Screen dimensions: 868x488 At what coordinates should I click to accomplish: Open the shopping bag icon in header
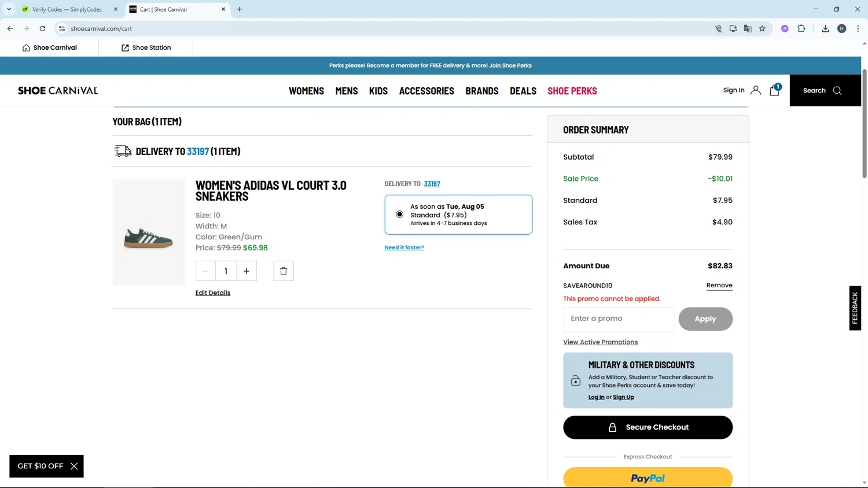pyautogui.click(x=774, y=90)
